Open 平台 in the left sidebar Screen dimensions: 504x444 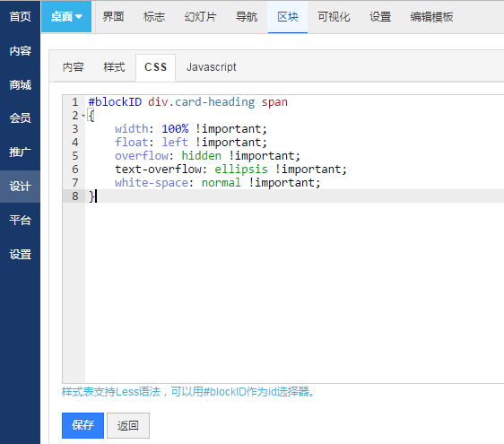(20, 221)
